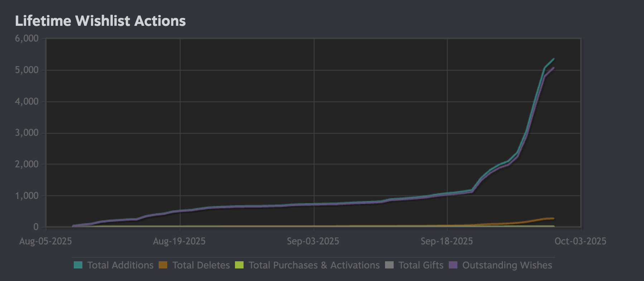Click the Sep-03-2025 x-axis date label

pos(313,241)
